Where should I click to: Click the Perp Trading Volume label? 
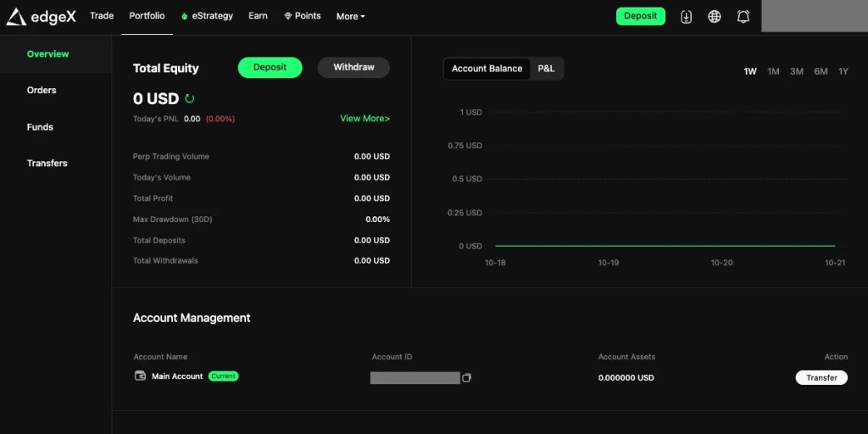(171, 157)
